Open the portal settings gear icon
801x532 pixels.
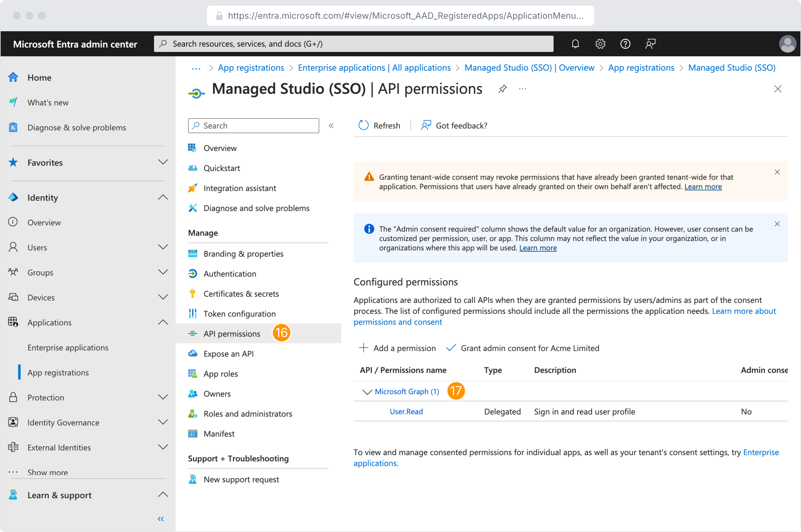pos(600,44)
